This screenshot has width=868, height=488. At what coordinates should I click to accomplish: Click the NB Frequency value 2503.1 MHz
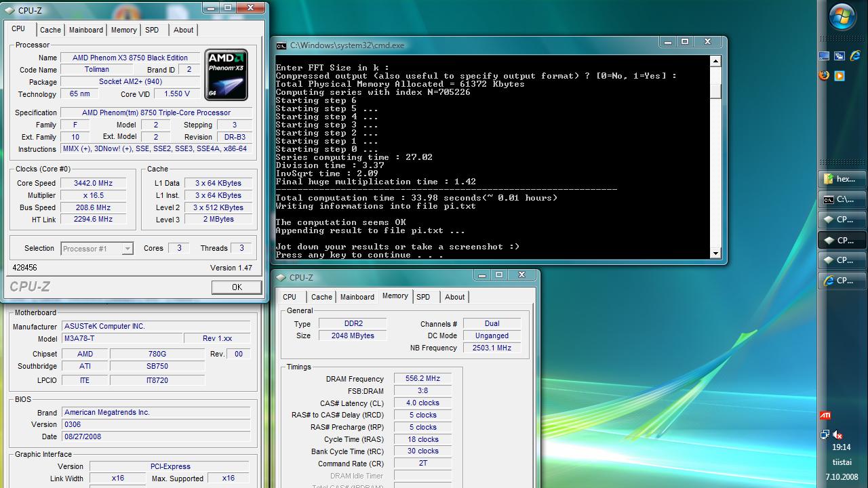[492, 348]
